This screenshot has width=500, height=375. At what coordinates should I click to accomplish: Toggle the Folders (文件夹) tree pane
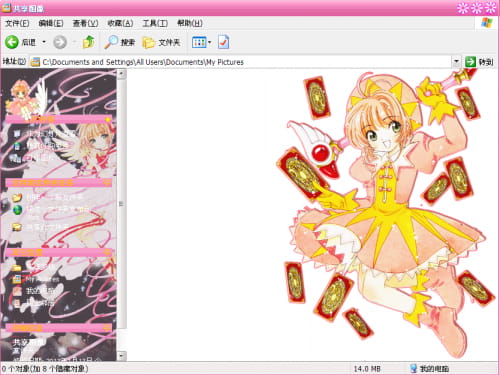click(162, 42)
